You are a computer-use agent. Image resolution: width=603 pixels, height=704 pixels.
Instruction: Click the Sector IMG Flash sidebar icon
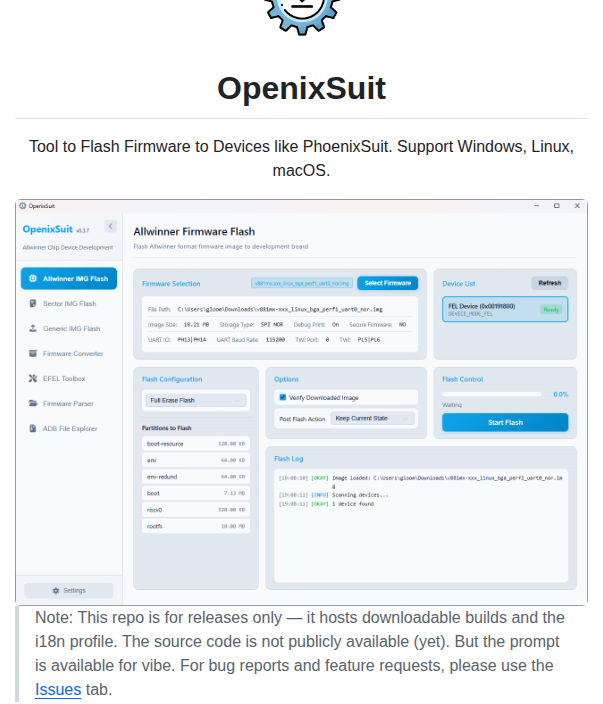[x=33, y=304]
